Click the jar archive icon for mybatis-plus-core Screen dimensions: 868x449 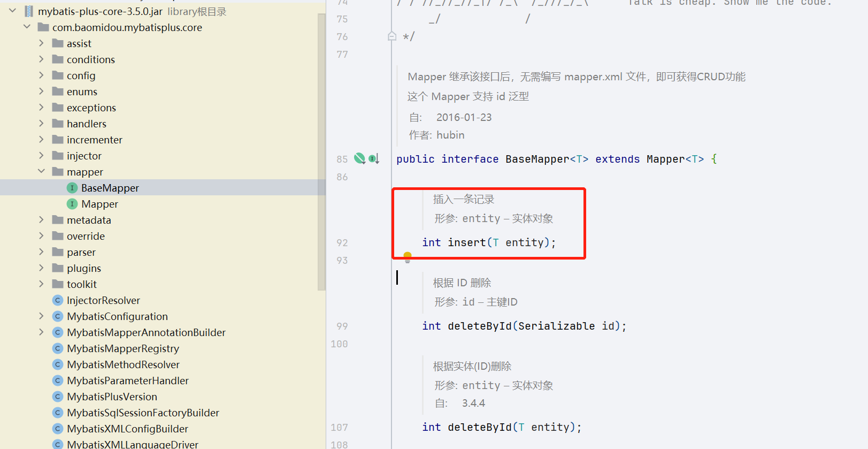(29, 11)
